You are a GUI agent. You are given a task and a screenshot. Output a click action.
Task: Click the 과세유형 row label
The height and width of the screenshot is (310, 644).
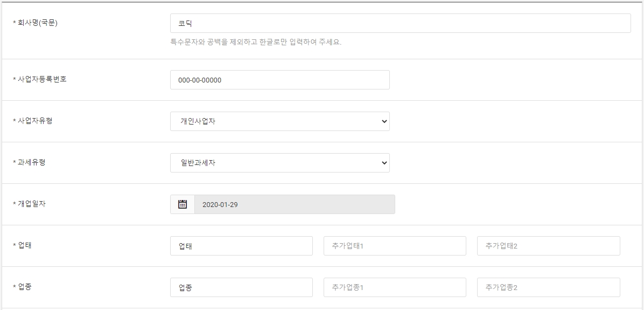click(29, 162)
